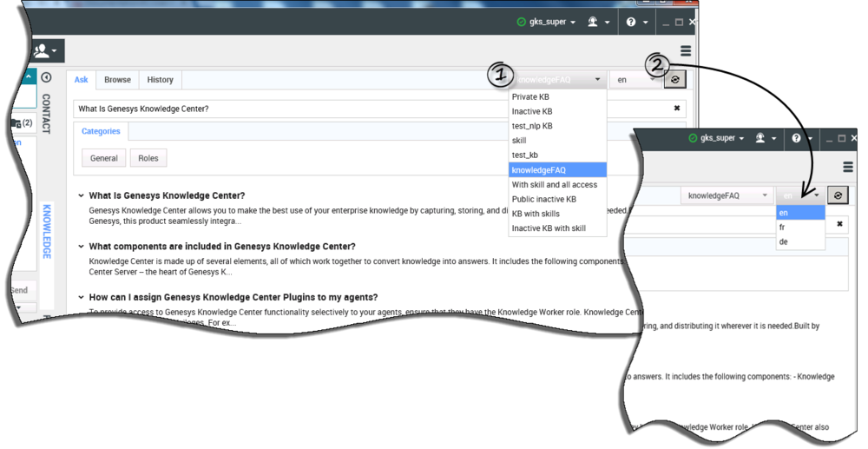Open 'How can I assign Genesys' result title
Image resolution: width=868 pixels, height=449 pixels.
pos(233,297)
